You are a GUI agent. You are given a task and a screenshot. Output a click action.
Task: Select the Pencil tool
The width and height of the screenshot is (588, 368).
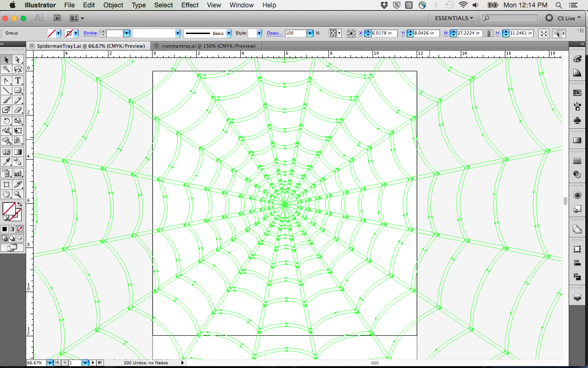(18, 100)
